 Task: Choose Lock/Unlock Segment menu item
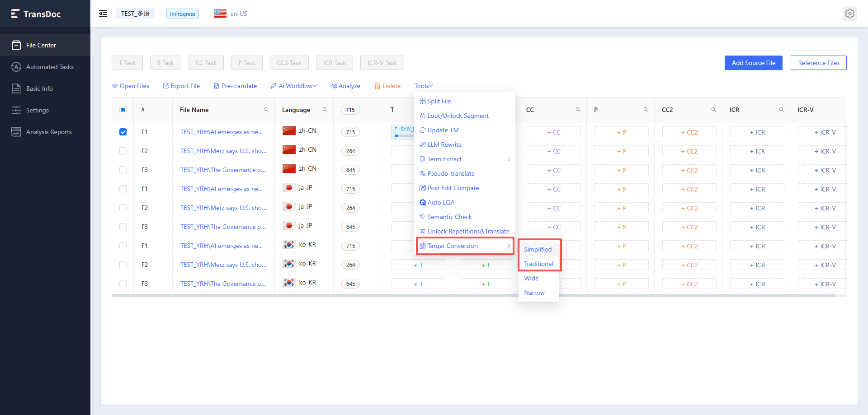[465, 116]
